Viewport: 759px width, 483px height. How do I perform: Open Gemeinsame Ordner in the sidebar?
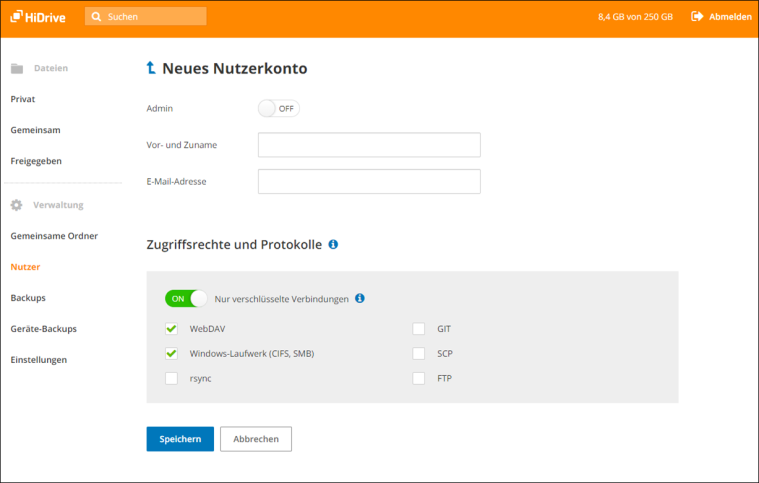[x=54, y=236]
